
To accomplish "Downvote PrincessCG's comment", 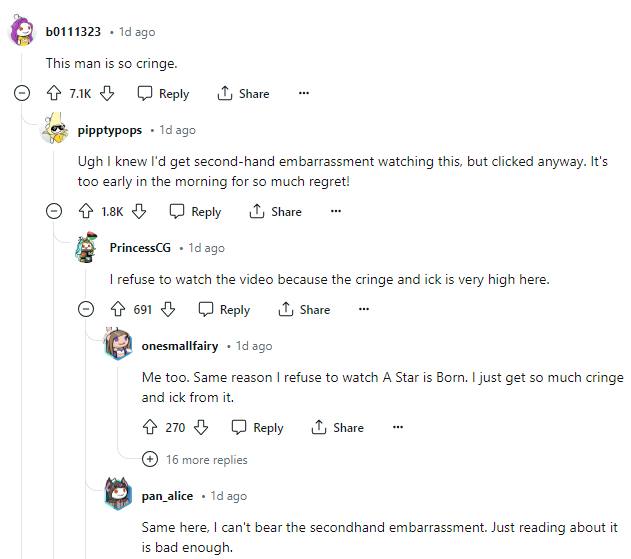I will click(168, 309).
